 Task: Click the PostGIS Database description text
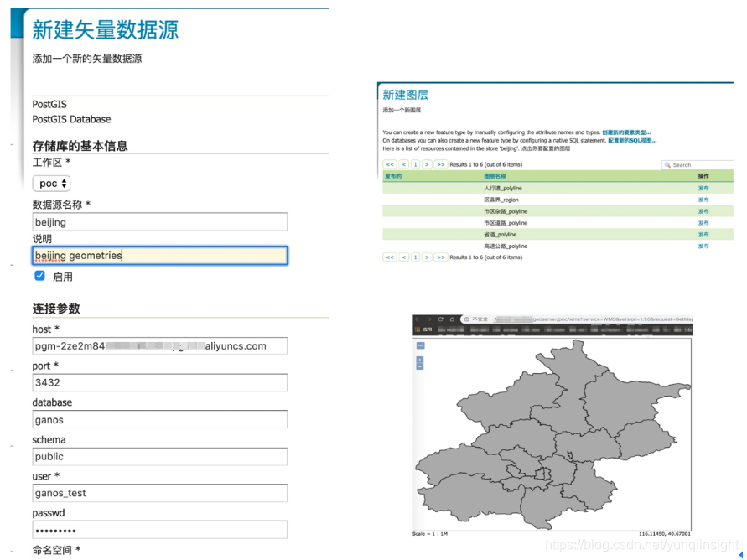click(x=71, y=119)
